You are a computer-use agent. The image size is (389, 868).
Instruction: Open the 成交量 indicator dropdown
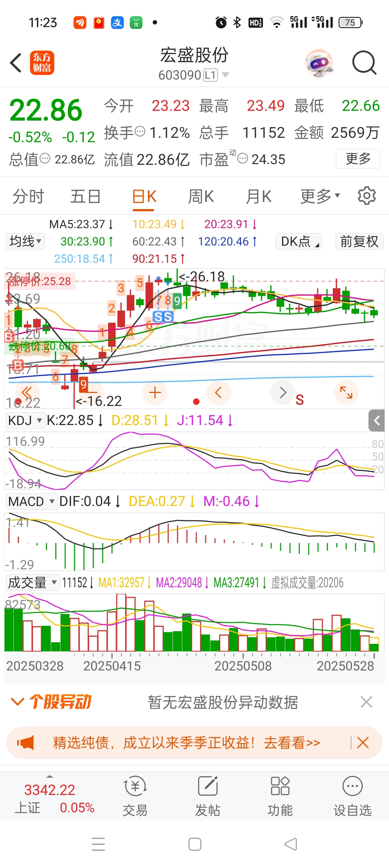coord(33,582)
